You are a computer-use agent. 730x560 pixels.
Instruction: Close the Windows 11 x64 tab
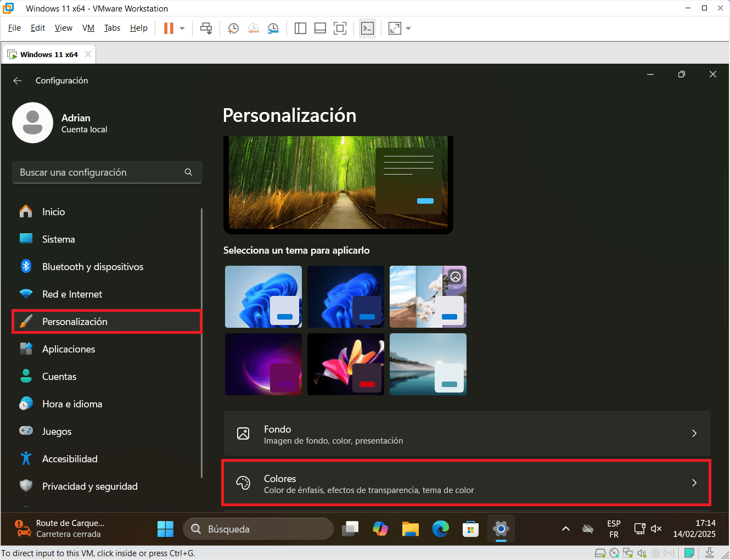[x=88, y=54]
